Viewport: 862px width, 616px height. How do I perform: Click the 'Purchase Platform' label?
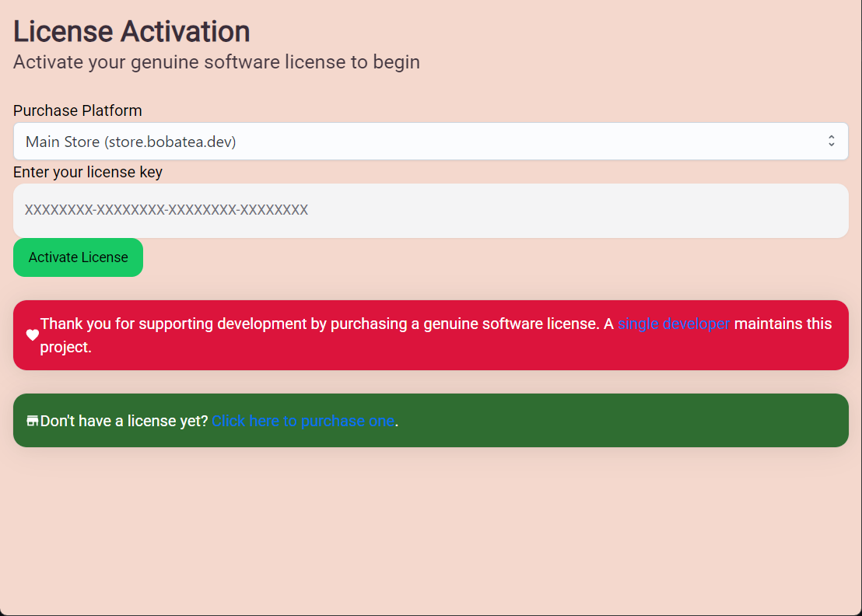pos(78,110)
